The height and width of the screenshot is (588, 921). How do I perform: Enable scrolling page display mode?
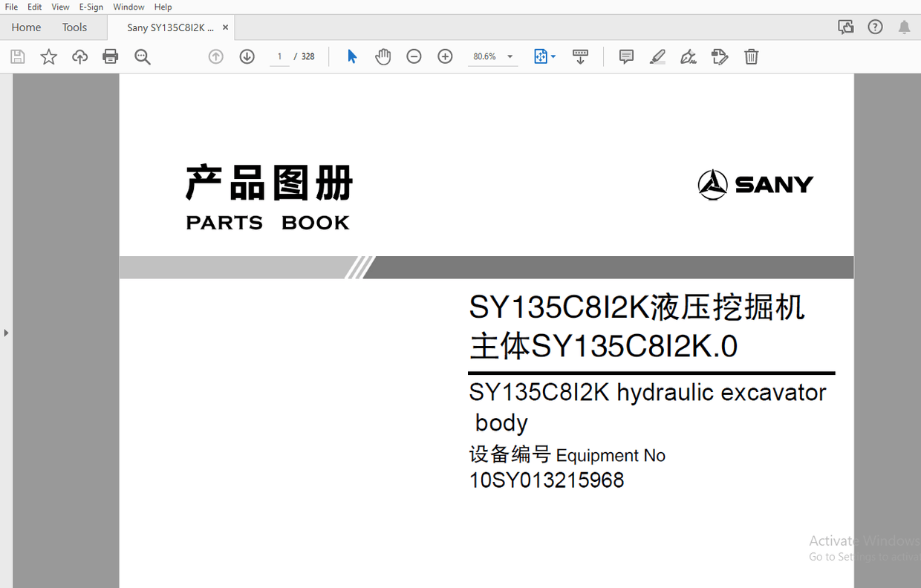pos(580,56)
